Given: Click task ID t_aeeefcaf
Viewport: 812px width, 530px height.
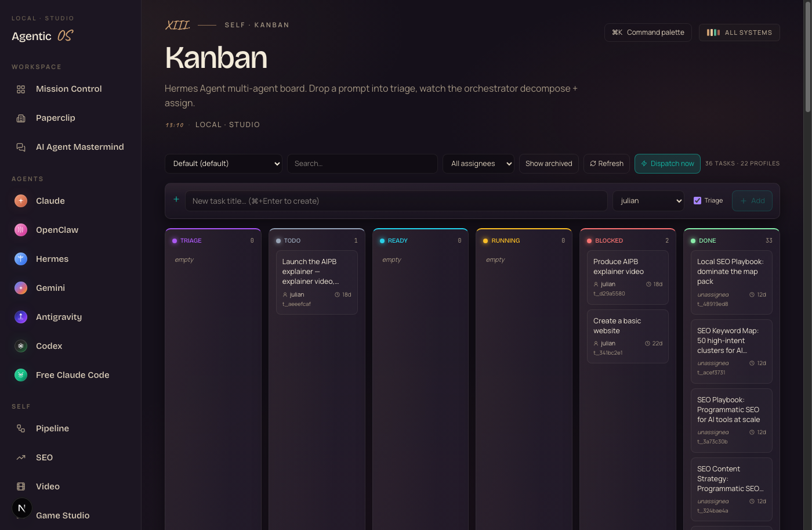Looking at the screenshot, I should coord(296,304).
